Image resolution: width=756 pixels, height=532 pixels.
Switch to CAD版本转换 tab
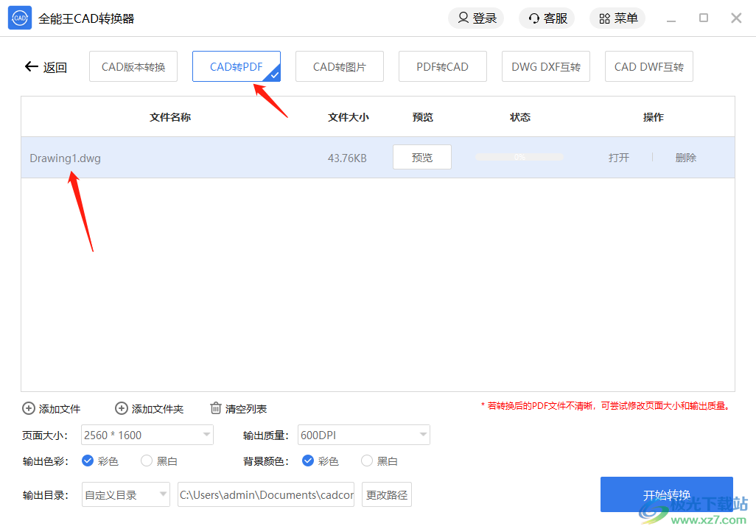coord(133,66)
